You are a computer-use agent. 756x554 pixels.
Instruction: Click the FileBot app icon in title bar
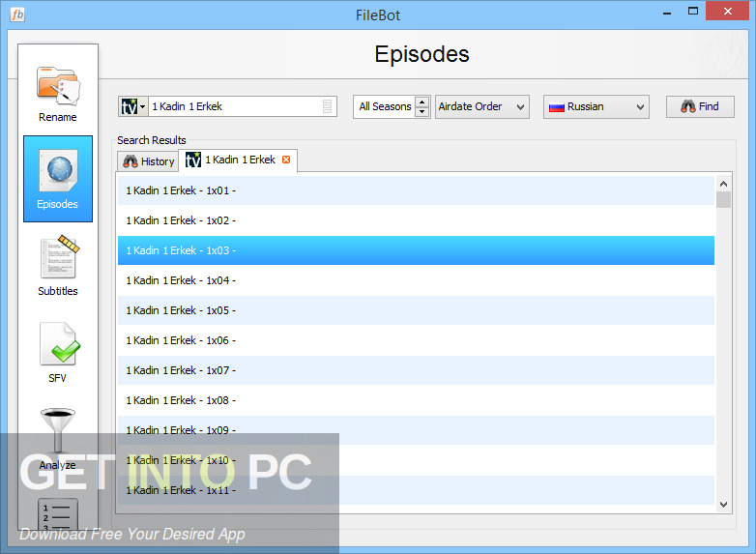pyautogui.click(x=17, y=15)
